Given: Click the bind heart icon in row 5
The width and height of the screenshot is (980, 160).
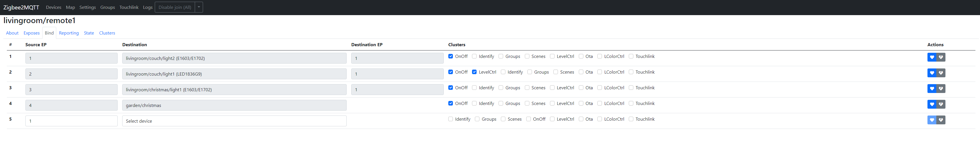Looking at the screenshot, I should click(932, 120).
